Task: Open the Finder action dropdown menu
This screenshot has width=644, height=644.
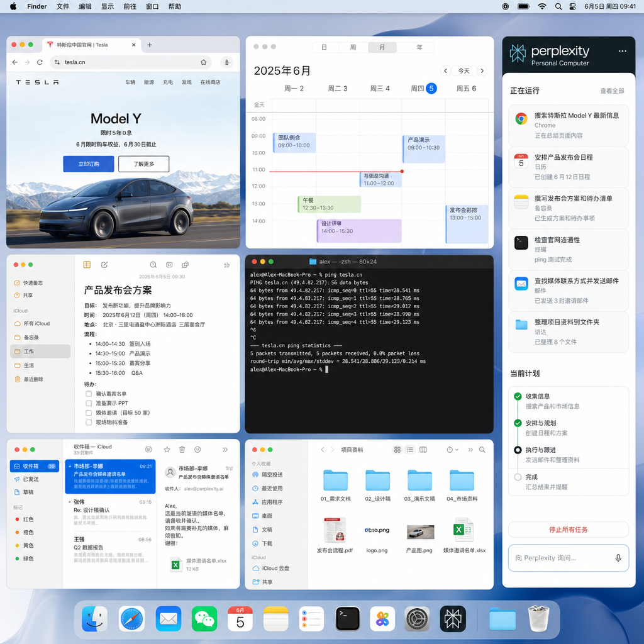Action: [452, 450]
